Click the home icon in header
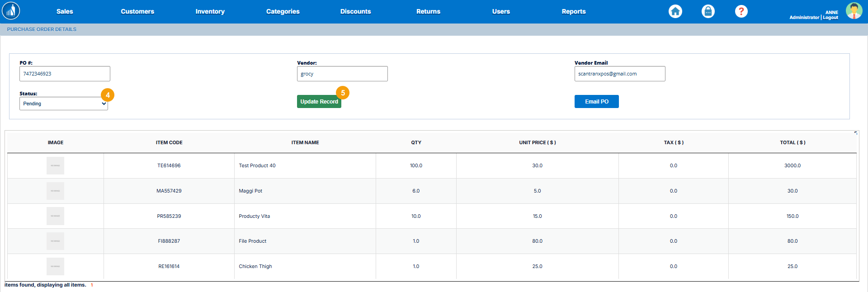This screenshot has height=292, width=868. (675, 11)
